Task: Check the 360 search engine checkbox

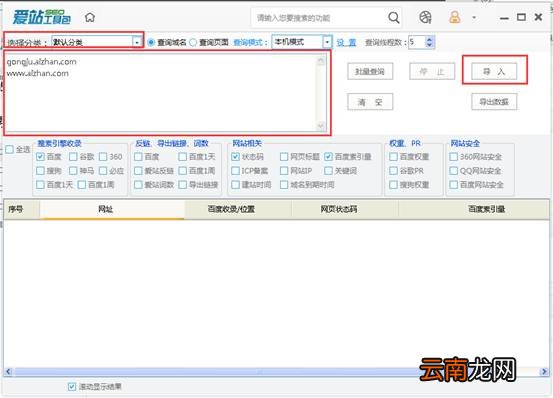Action: (x=103, y=157)
